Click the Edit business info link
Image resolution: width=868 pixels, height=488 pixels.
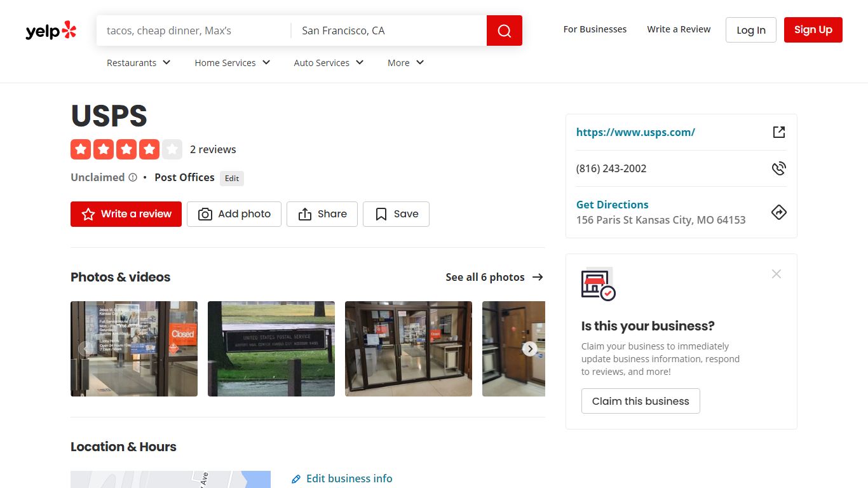pos(349,478)
